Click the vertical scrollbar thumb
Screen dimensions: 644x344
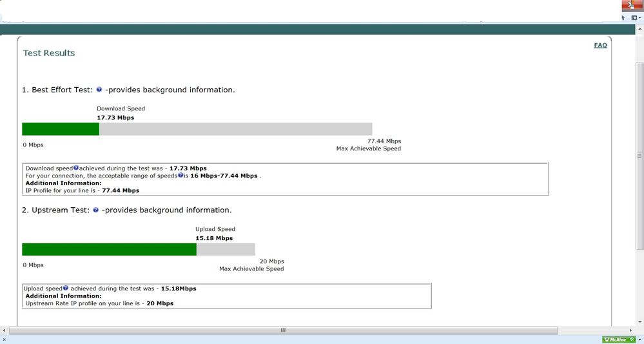coord(640,156)
